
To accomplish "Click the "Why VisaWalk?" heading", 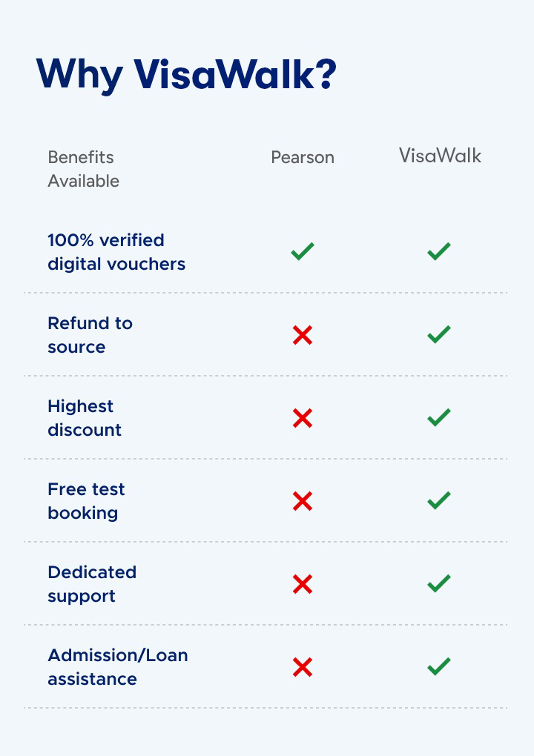I will (186, 74).
